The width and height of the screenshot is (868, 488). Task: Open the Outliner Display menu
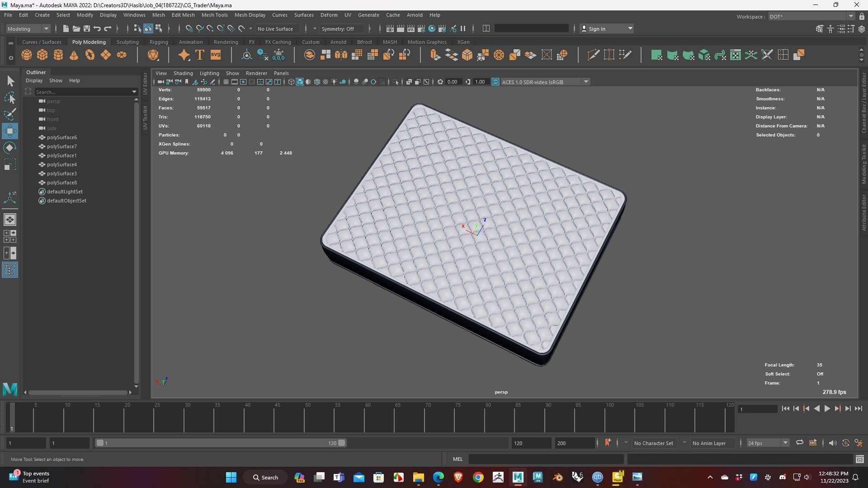[34, 80]
